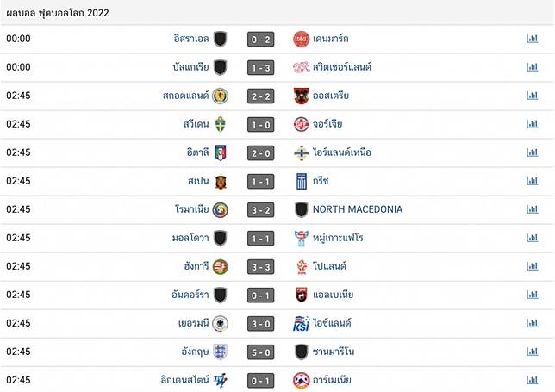The height and width of the screenshot is (392, 555).
Task: View stats icon for the 5 - 0 match
Action: pos(532,352)
